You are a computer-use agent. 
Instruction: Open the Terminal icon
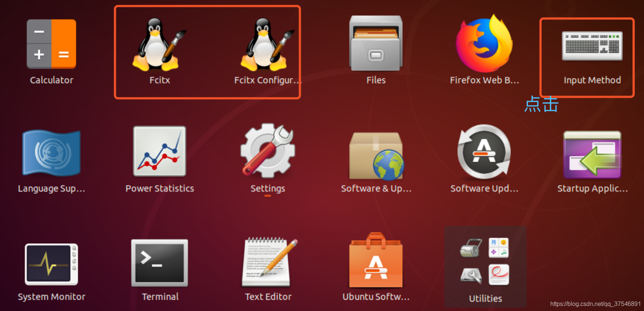click(160, 263)
